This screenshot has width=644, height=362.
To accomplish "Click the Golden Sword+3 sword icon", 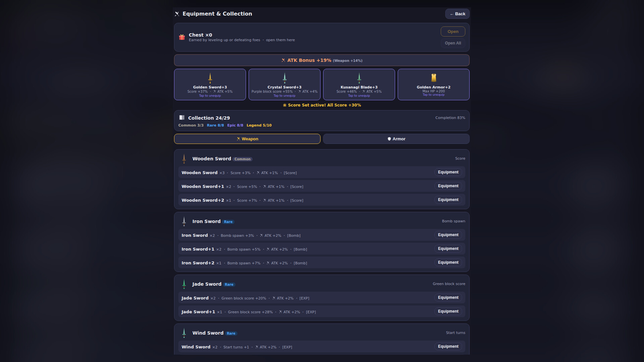I will pos(210,78).
